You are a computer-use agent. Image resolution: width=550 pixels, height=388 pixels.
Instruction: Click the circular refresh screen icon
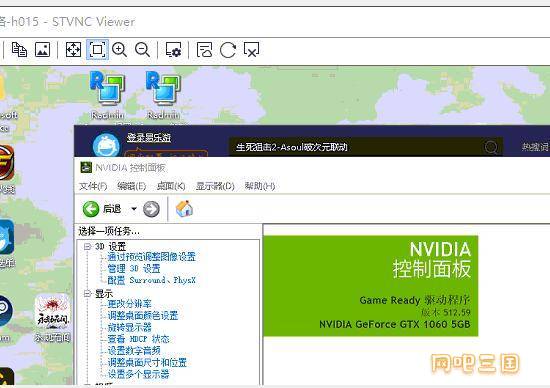228,50
